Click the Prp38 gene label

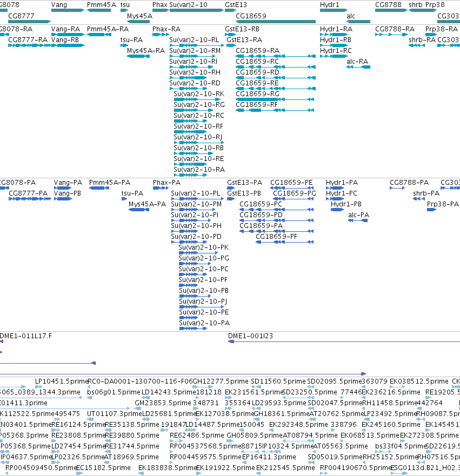click(x=435, y=4)
